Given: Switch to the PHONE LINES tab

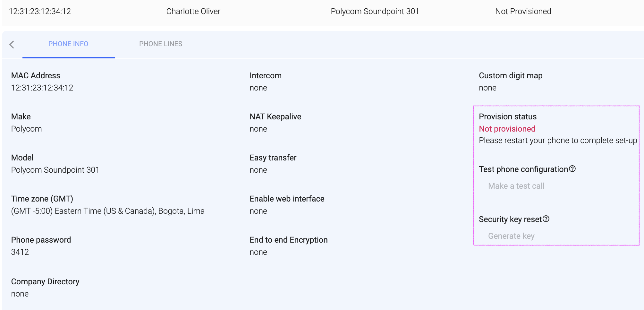Looking at the screenshot, I should (161, 44).
